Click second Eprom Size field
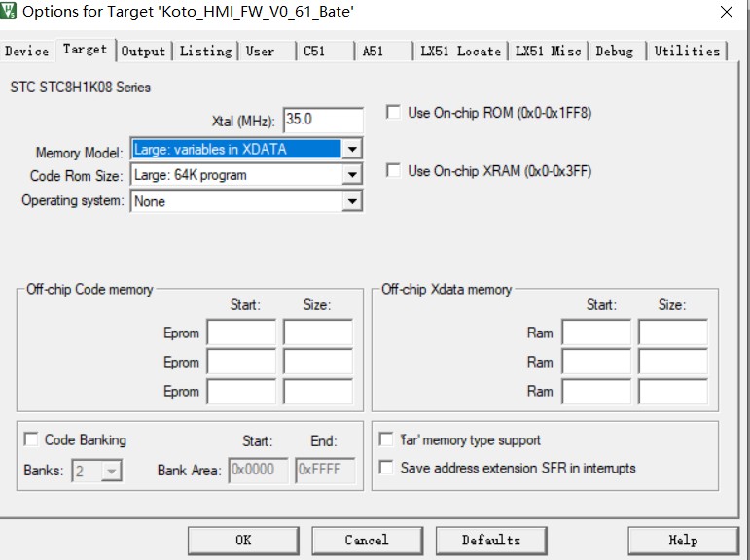Screen dimensions: 750x560 318,362
